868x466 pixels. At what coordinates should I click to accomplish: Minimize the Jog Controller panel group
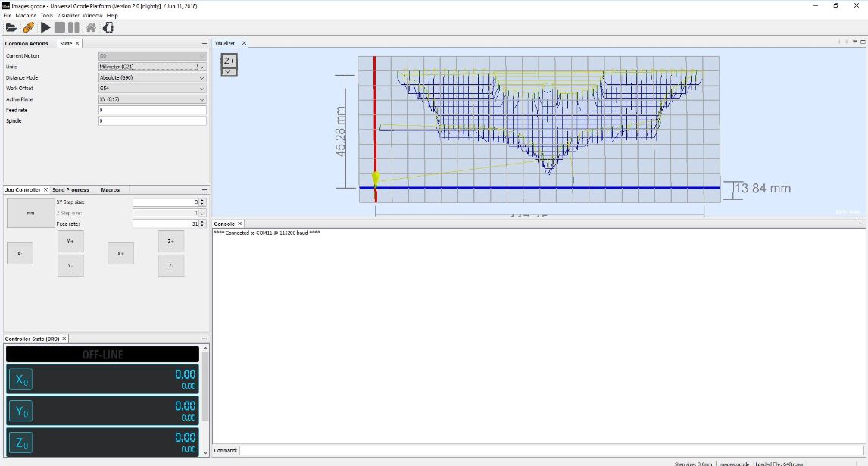(205, 189)
